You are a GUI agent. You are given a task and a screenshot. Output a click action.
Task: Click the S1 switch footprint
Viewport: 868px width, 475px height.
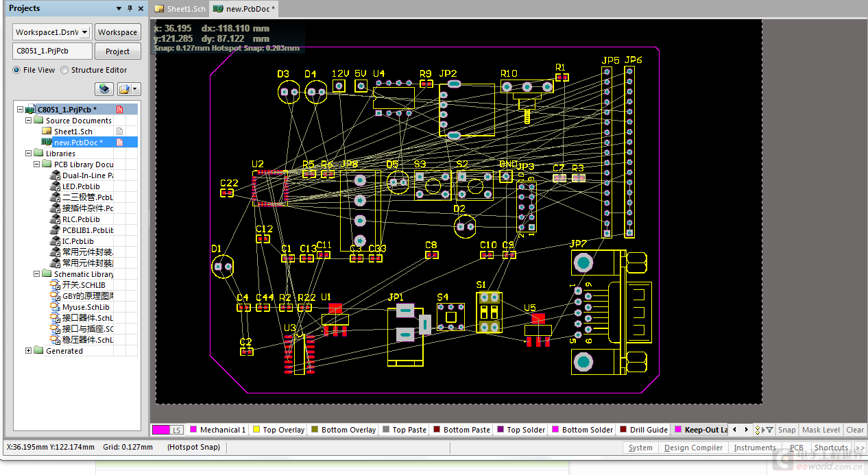point(489,312)
